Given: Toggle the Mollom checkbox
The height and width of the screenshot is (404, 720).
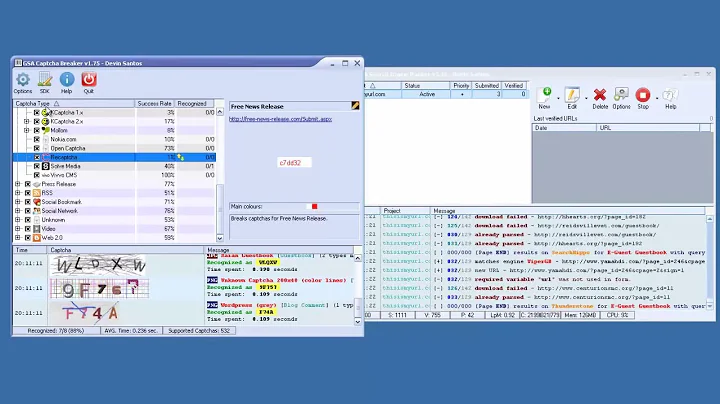Looking at the screenshot, I should click(37, 130).
